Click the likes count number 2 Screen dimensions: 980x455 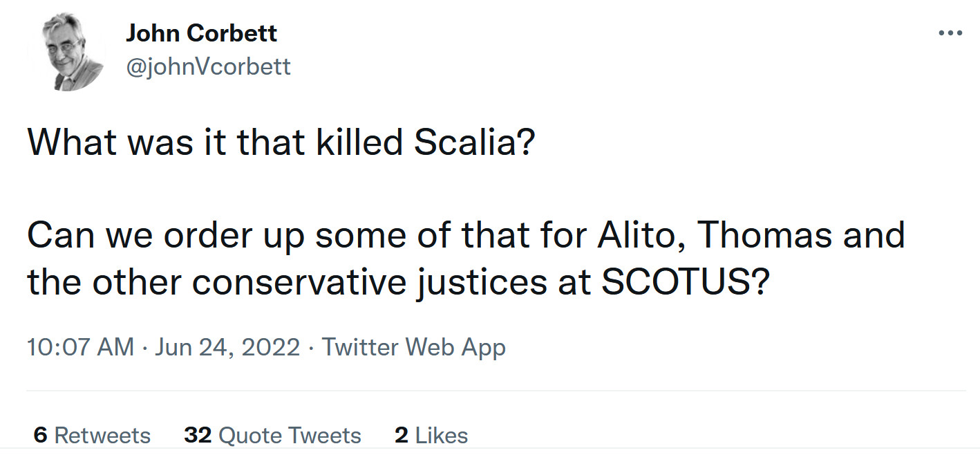tap(401, 435)
